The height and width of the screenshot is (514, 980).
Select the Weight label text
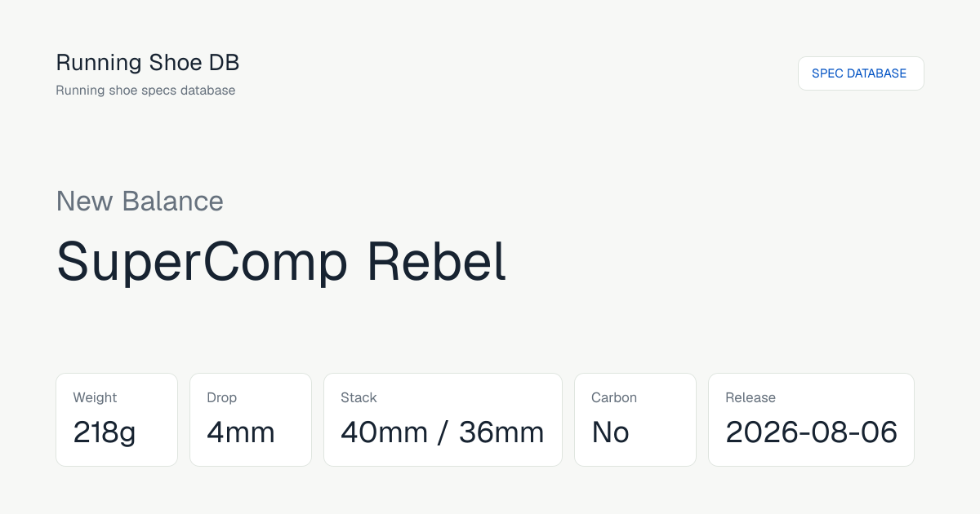[x=95, y=397]
